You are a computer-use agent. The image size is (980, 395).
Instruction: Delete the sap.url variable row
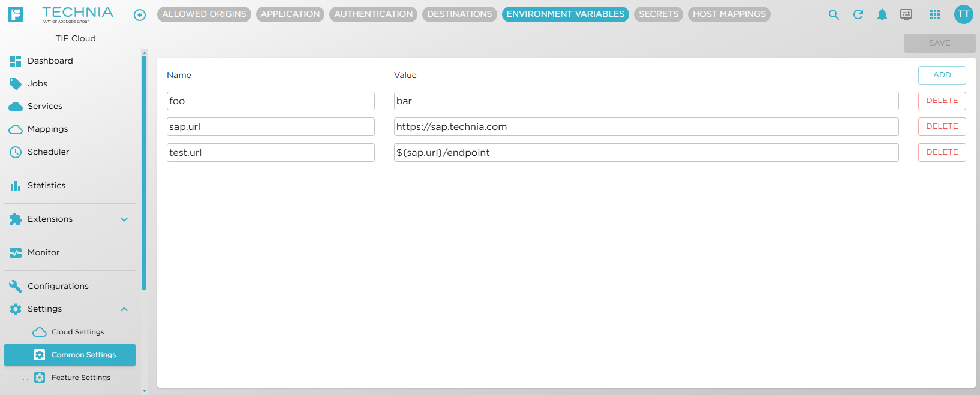tap(942, 126)
